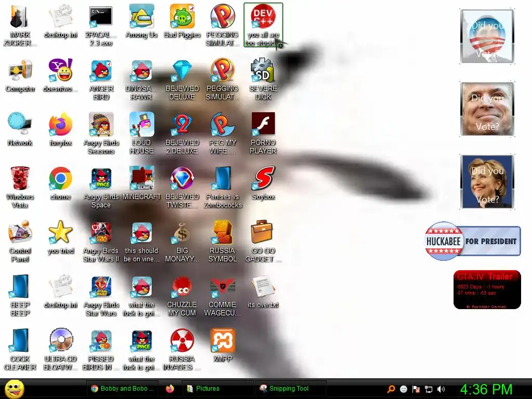Image resolution: width=532 pixels, height=399 pixels.
Task: Click the network tray icon
Action: click(429, 389)
